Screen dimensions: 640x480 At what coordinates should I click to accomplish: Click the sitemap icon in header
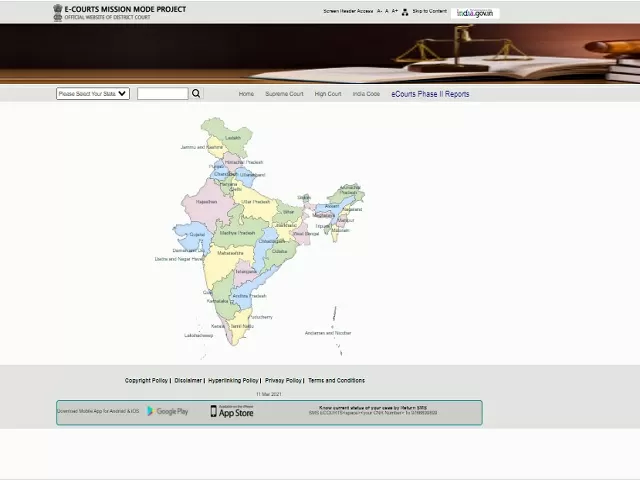pyautogui.click(x=405, y=12)
